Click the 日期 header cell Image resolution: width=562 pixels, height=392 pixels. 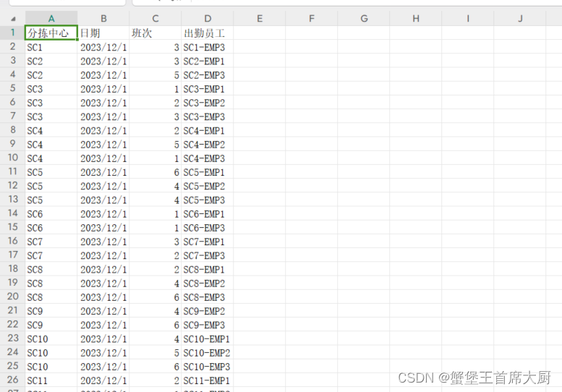[103, 33]
